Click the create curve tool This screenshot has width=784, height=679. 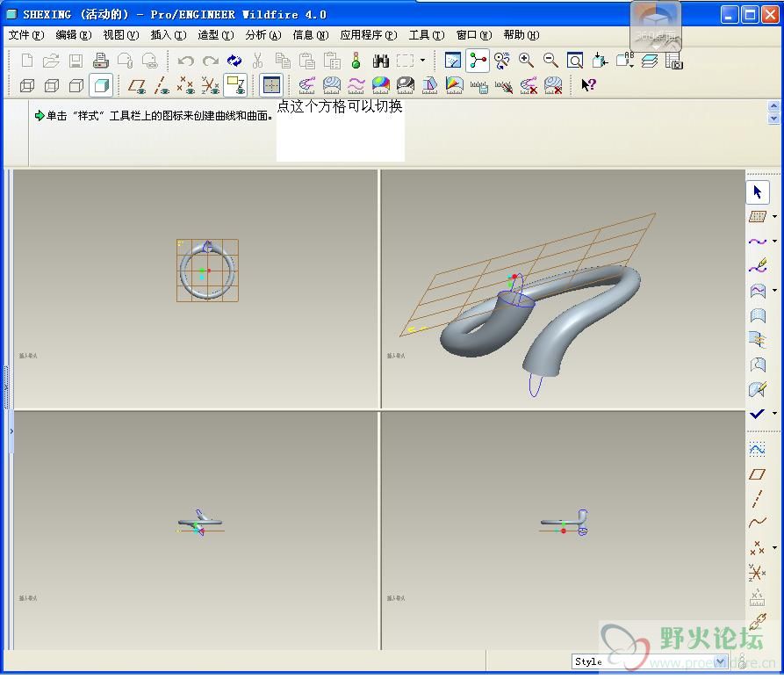758,242
